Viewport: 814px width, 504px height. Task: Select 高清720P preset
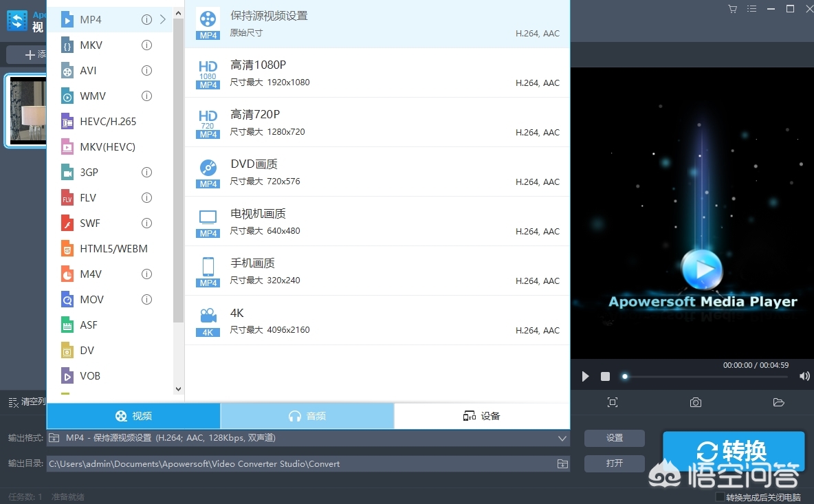(x=377, y=122)
